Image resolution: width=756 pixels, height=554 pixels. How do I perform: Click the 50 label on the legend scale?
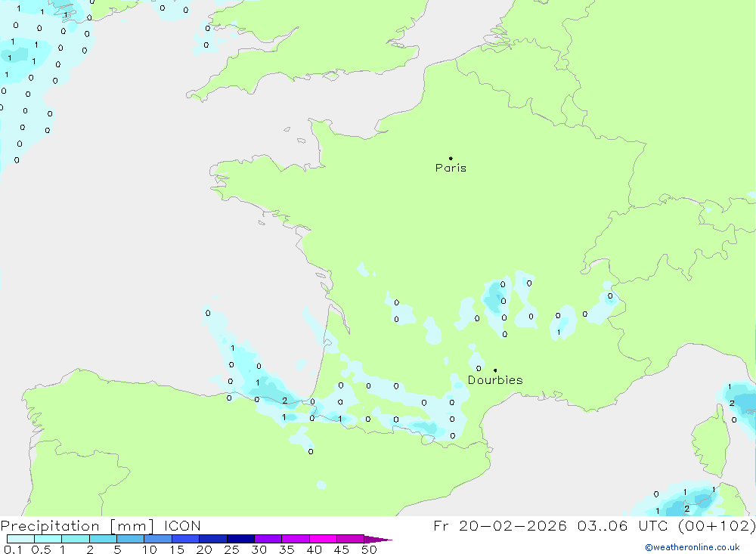click(x=368, y=549)
